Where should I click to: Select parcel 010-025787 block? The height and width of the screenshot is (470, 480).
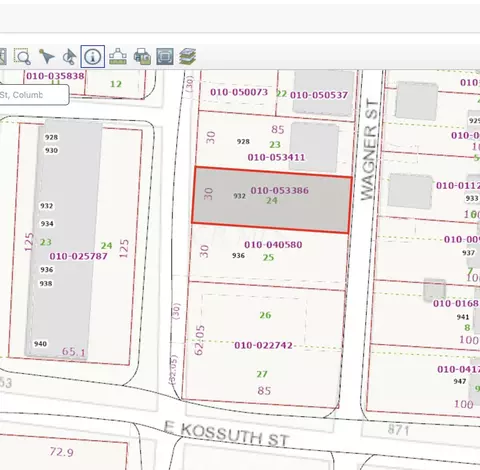click(78, 256)
